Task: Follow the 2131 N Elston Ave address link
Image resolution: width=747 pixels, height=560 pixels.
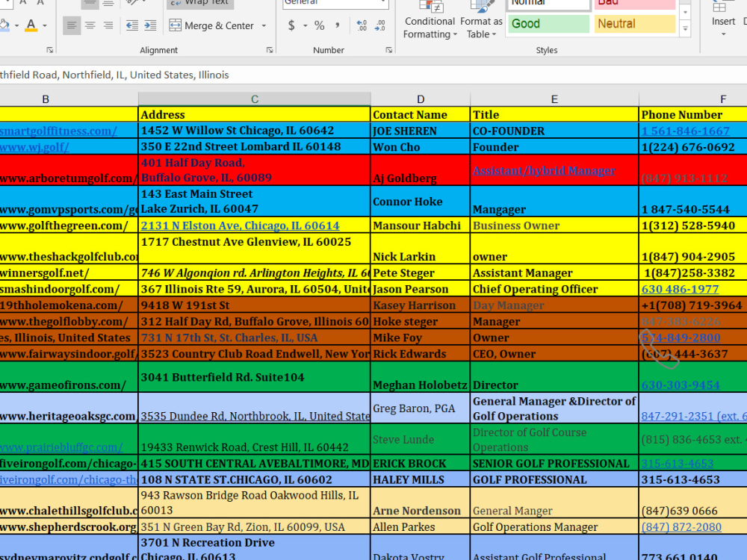Action: click(240, 225)
